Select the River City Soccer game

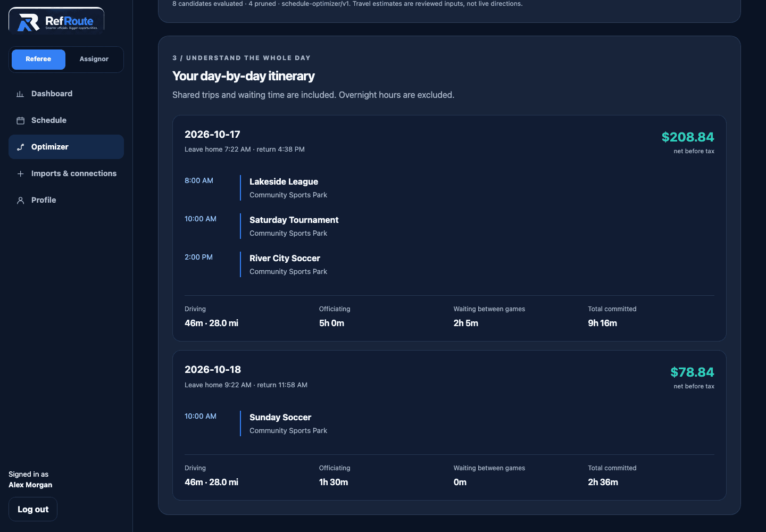[285, 259]
